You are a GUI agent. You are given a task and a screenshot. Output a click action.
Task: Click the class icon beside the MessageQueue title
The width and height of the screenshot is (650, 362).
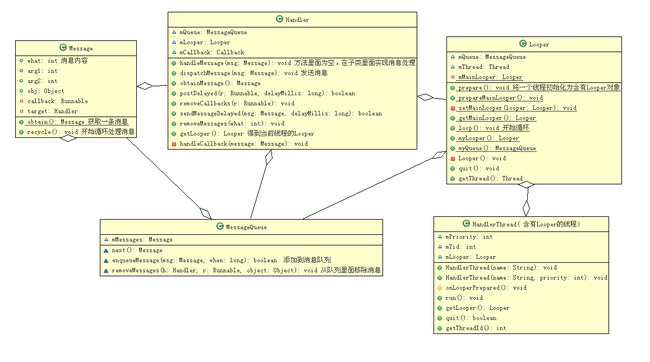tap(220, 226)
